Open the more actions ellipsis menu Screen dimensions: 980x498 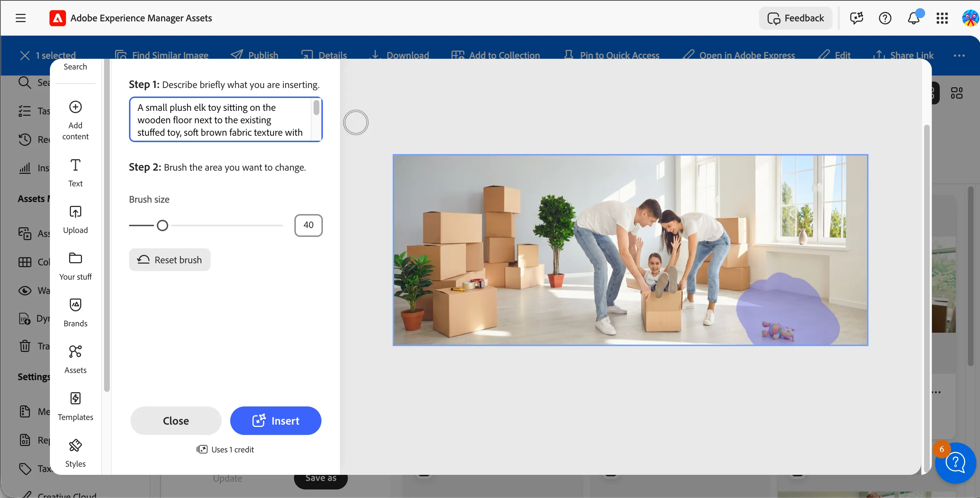coord(959,56)
